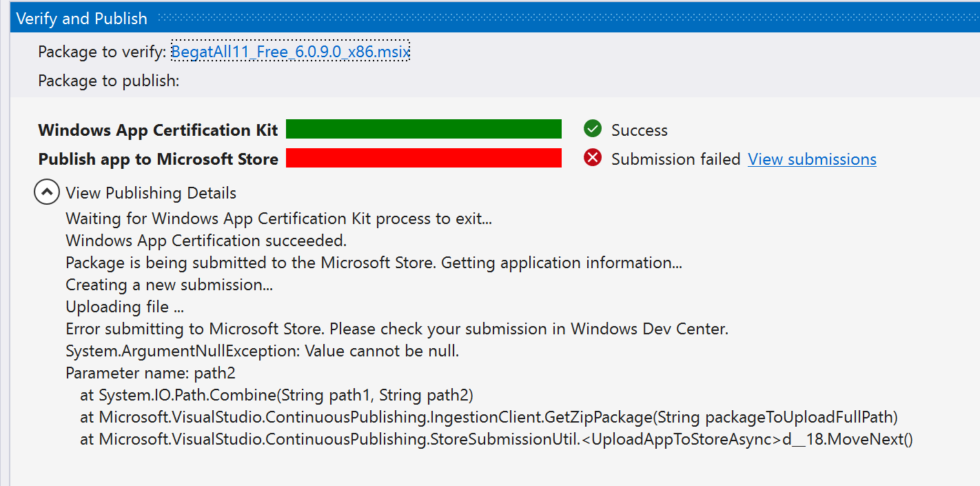Click the green certification progress bar
Viewport: 980px width, 486px height.
tap(424, 129)
